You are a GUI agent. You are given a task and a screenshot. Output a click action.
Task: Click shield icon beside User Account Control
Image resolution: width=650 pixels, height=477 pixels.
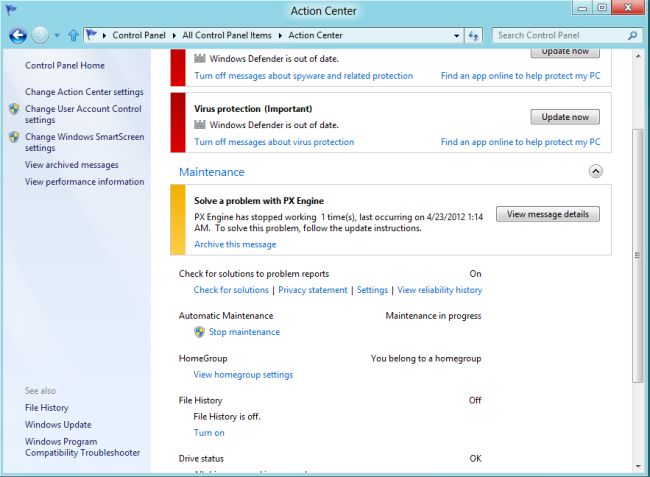(x=14, y=109)
